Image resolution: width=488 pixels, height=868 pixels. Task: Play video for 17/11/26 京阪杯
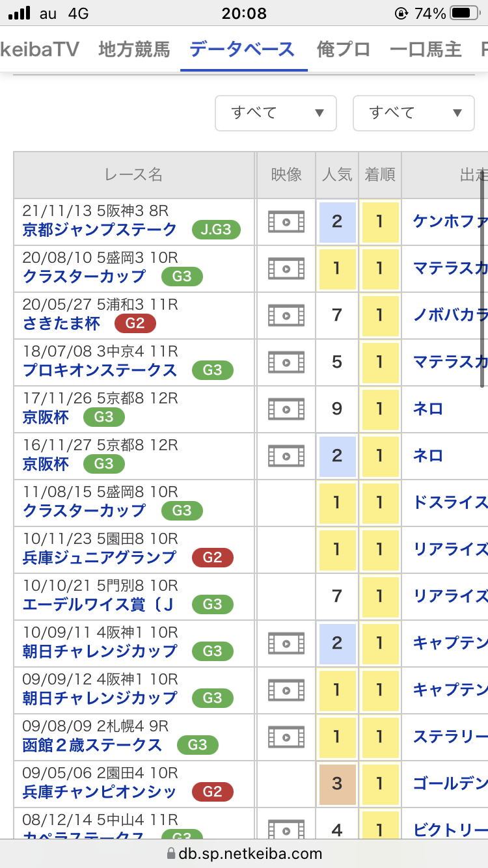286,409
